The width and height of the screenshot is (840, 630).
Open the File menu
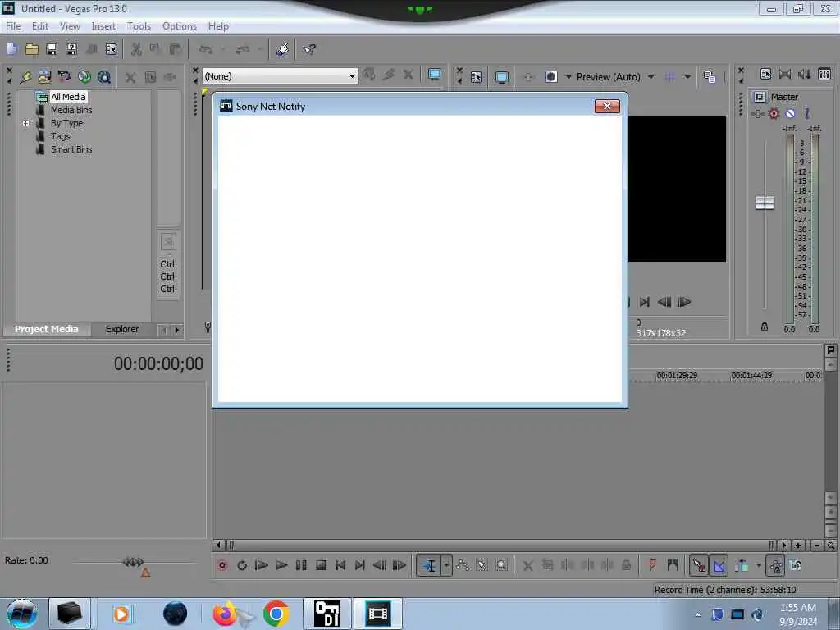(x=13, y=26)
